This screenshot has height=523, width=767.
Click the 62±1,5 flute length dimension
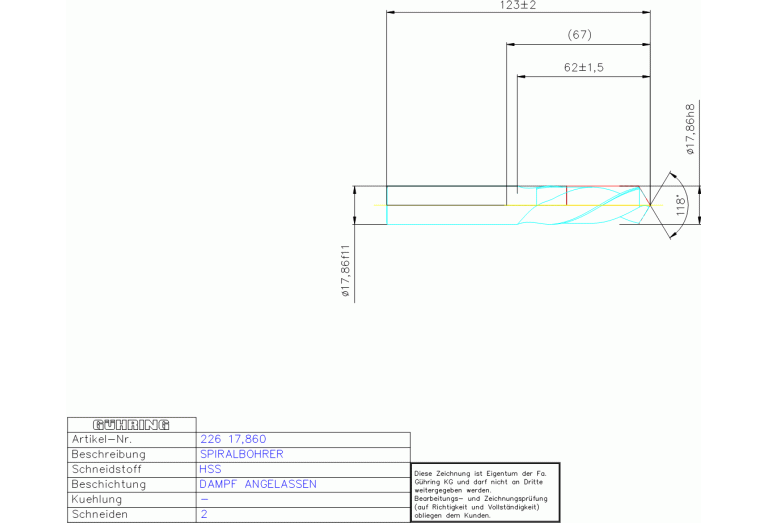click(583, 67)
